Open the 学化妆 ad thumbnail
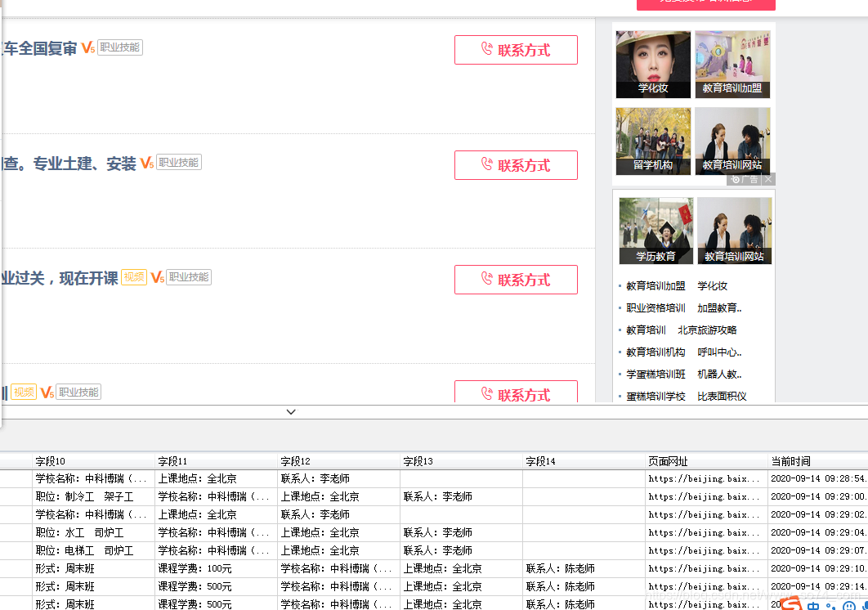Screen dimensions: 868x610 click(x=653, y=65)
